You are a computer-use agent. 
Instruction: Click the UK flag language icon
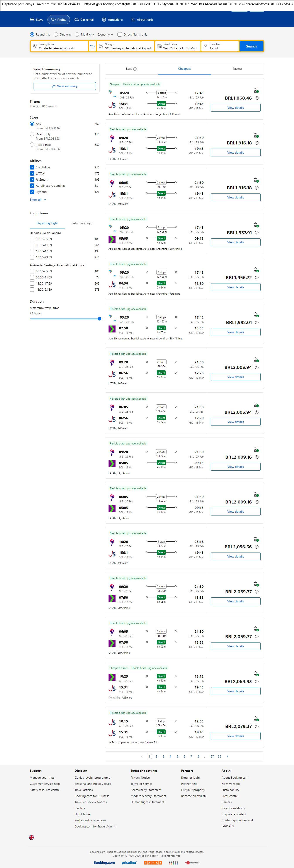coord(32,837)
